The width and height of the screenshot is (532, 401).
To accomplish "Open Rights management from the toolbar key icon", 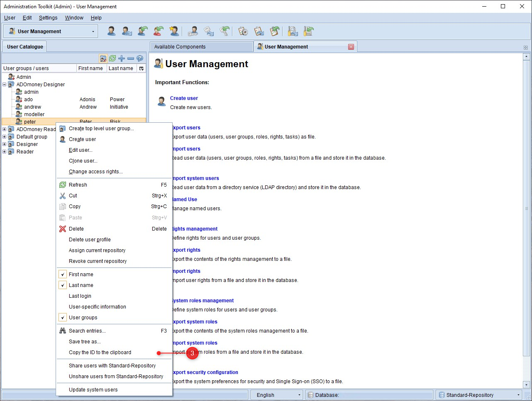I will tap(193, 31).
